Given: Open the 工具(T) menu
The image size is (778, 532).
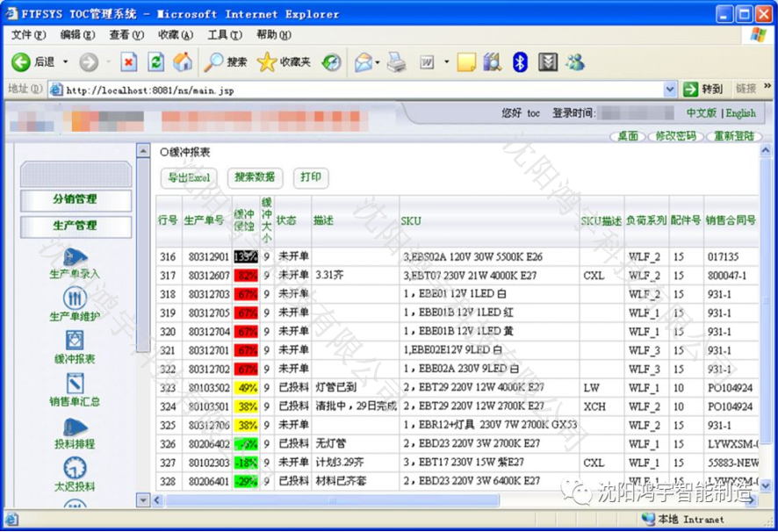Looking at the screenshot, I should (x=224, y=35).
